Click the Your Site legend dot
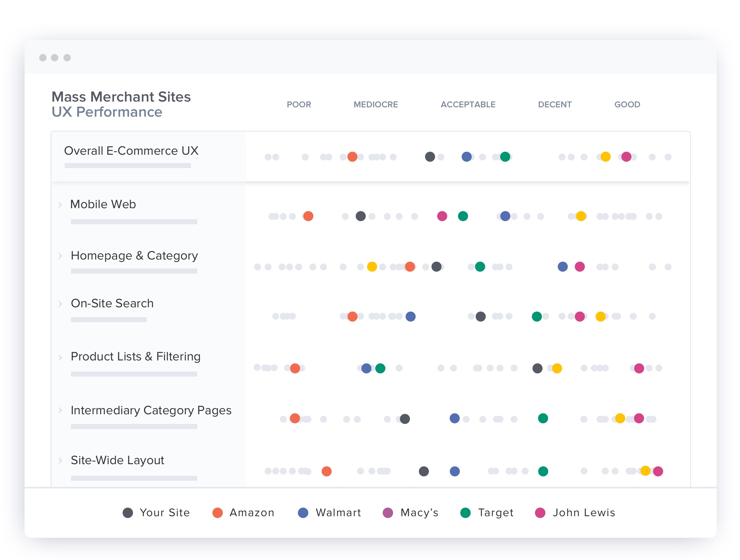Screen dimensions: 740x560 point(128,513)
